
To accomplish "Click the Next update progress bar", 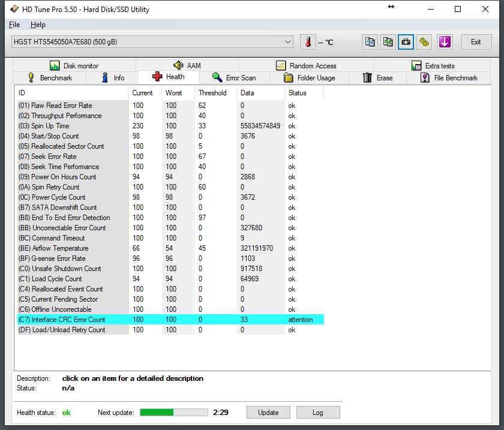I will click(174, 413).
